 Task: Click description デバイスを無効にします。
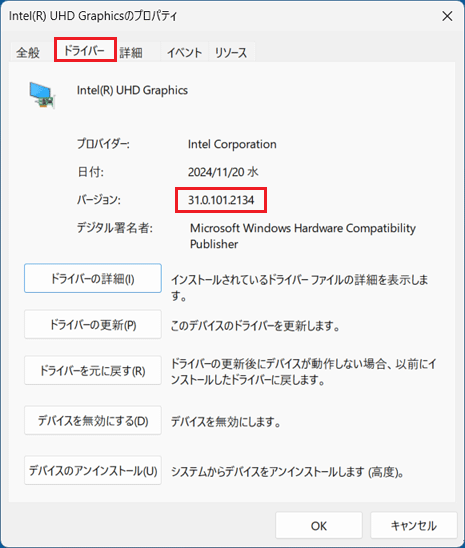point(226,422)
